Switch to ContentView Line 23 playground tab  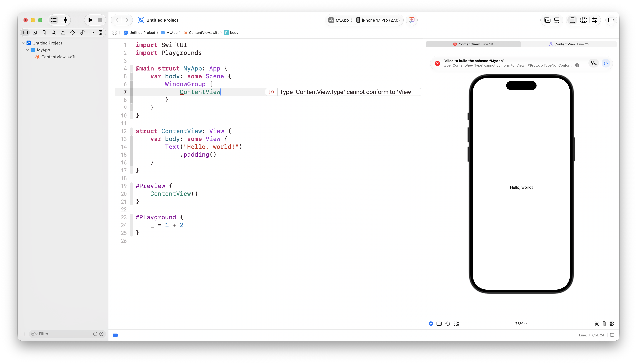coord(569,44)
